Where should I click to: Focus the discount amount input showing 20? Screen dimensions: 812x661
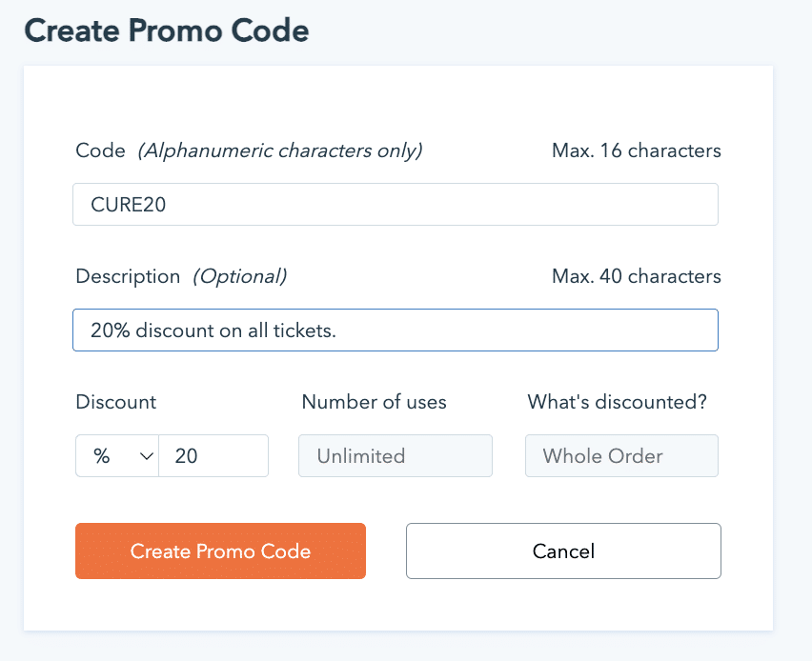[213, 455]
